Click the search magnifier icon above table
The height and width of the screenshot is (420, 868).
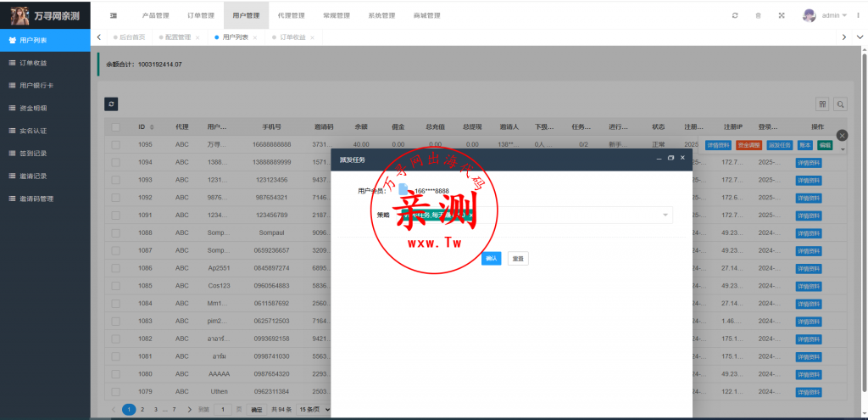(840, 104)
